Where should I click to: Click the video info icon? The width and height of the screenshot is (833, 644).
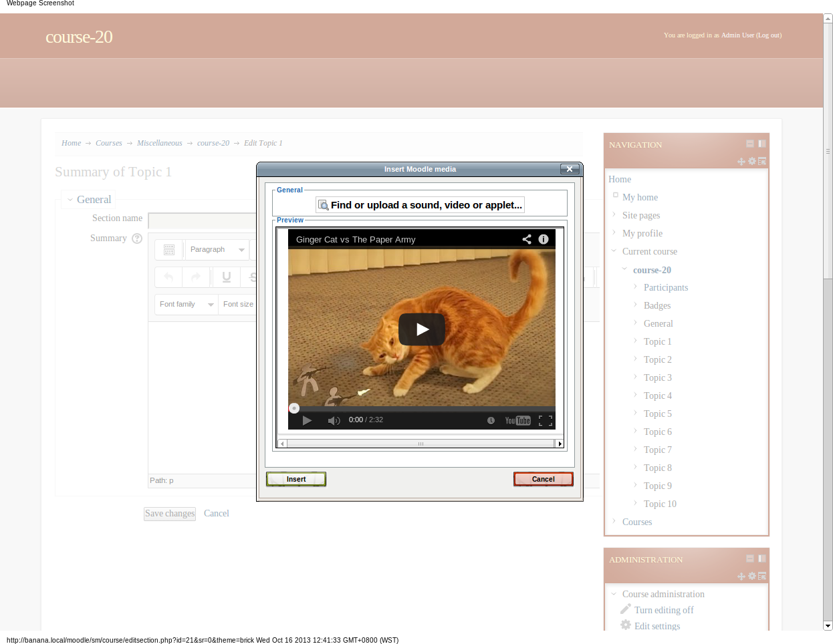click(544, 239)
